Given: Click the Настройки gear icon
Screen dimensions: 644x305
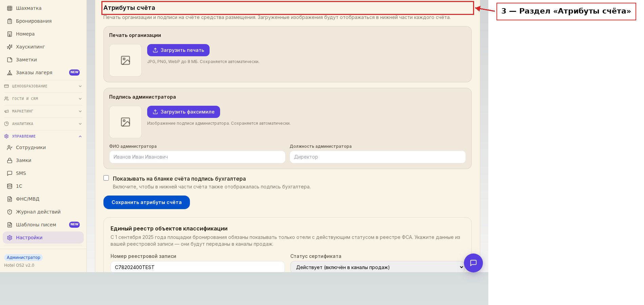Looking at the screenshot, I should click(9, 238).
